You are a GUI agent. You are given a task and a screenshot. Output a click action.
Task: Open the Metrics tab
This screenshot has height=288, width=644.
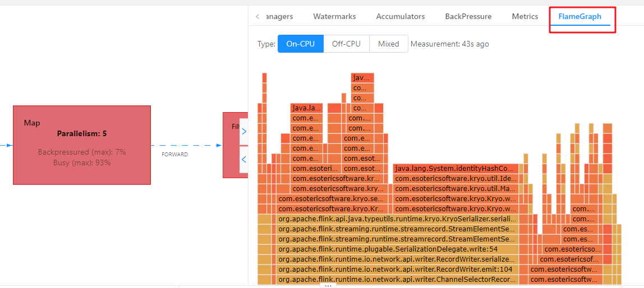(x=525, y=17)
